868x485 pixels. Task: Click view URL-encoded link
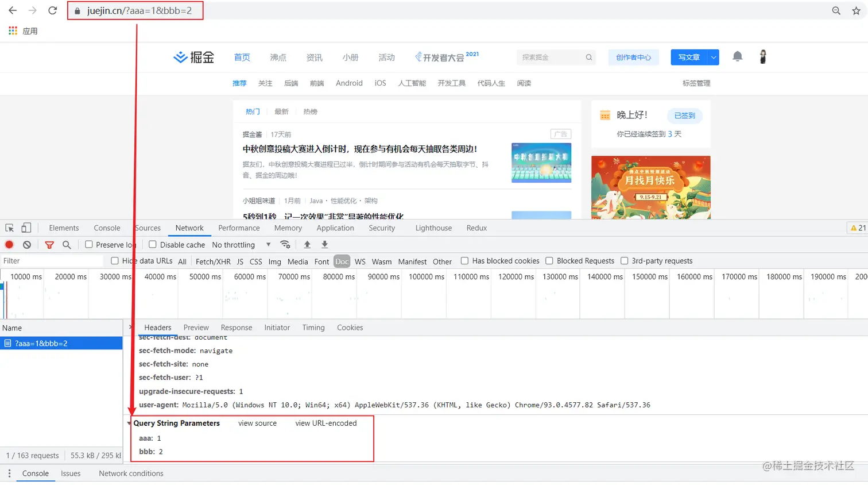[326, 424]
